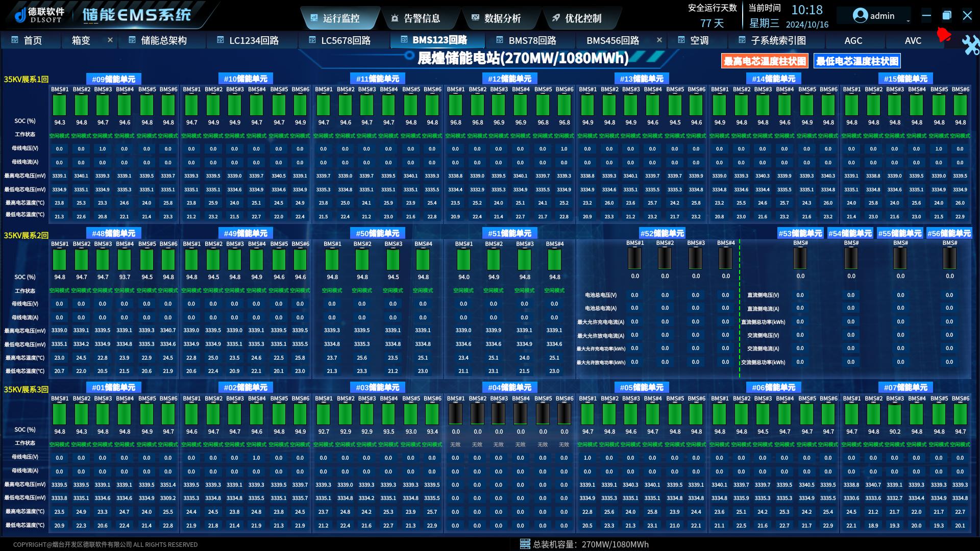Open the wrench settings tools icon

click(x=970, y=45)
